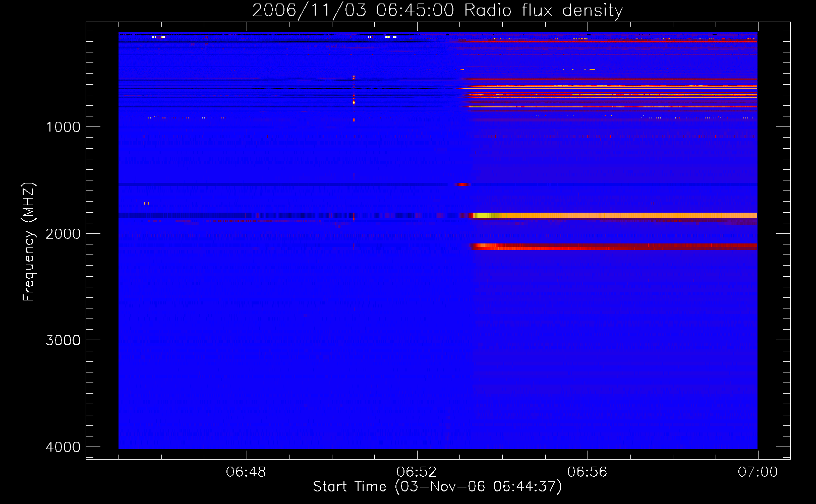Click the 06:48 time tick label
The image size is (816, 504).
tap(246, 472)
